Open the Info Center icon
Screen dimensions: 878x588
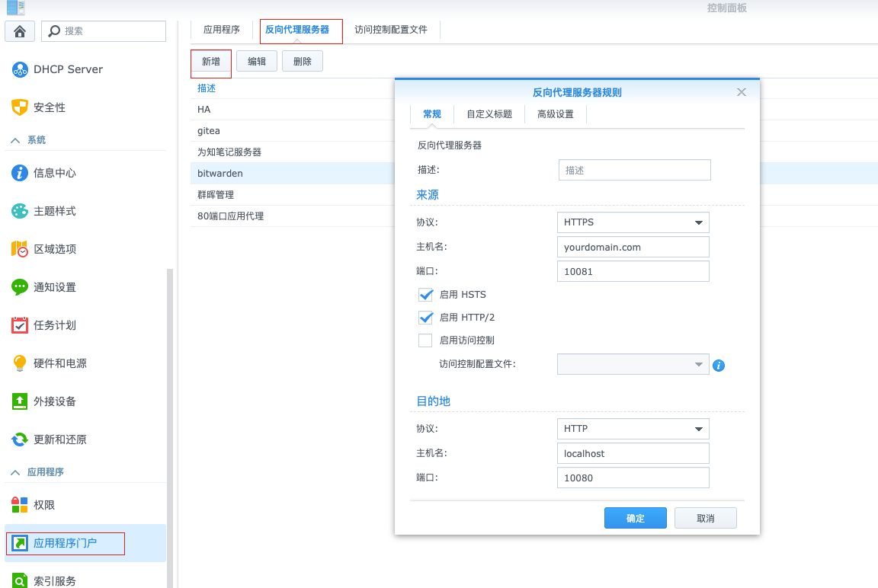click(x=20, y=173)
